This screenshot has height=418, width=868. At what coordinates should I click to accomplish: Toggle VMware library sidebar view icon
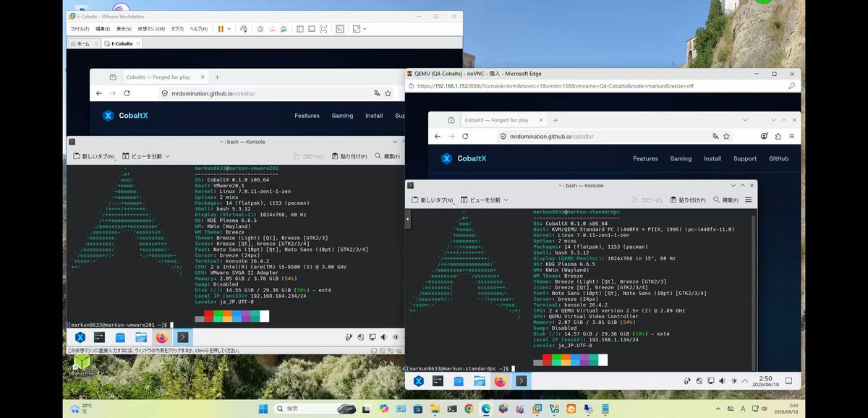click(299, 29)
